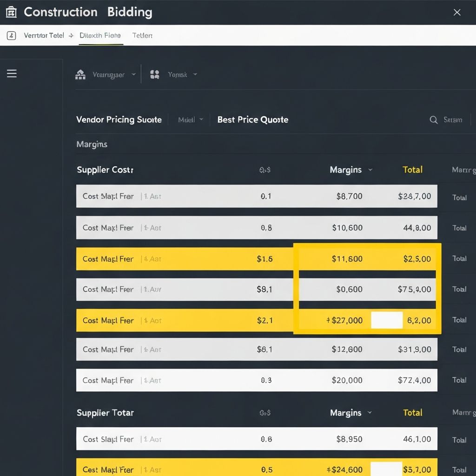Screen dimensions: 476x476
Task: Open the hamburger navigation menu
Action: (x=12, y=73)
